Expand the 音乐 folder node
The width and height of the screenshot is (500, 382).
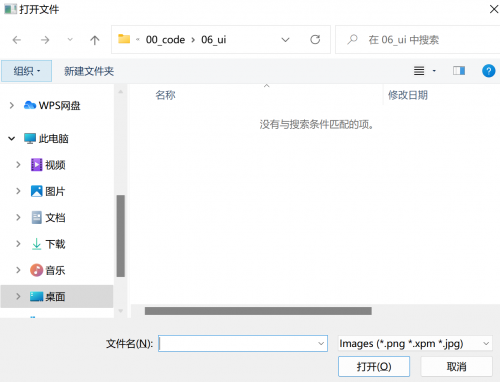[x=18, y=270]
